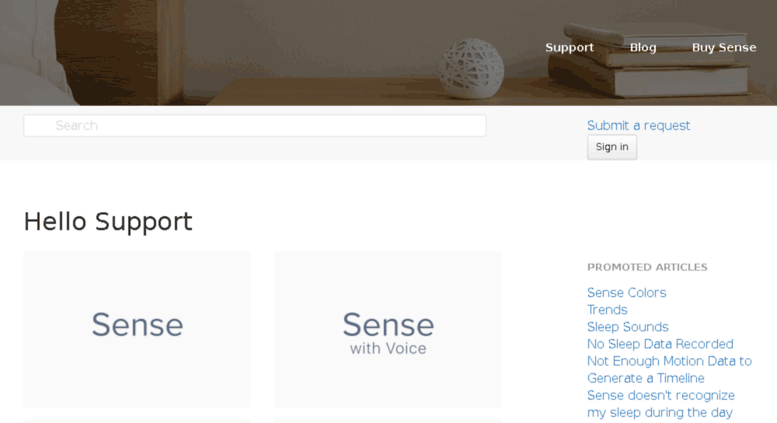Click the Sense orb in header image
777x423 pixels.
(x=471, y=68)
